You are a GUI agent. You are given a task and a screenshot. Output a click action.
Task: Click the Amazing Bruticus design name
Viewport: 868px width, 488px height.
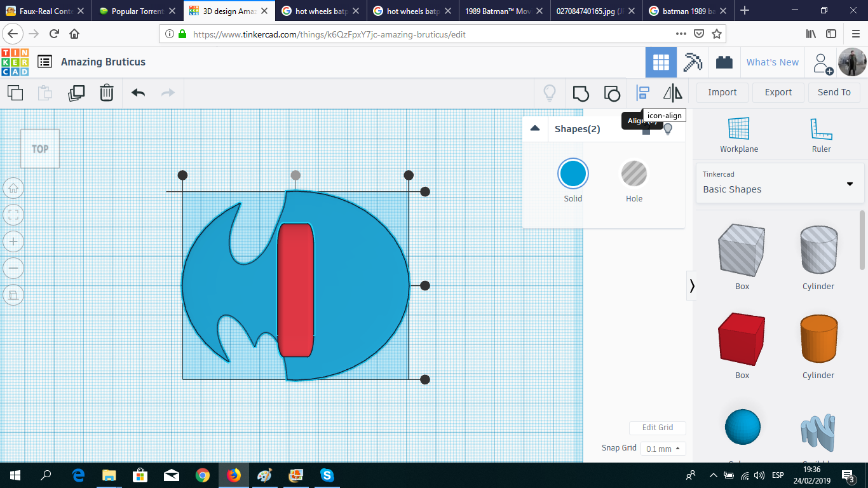point(104,62)
